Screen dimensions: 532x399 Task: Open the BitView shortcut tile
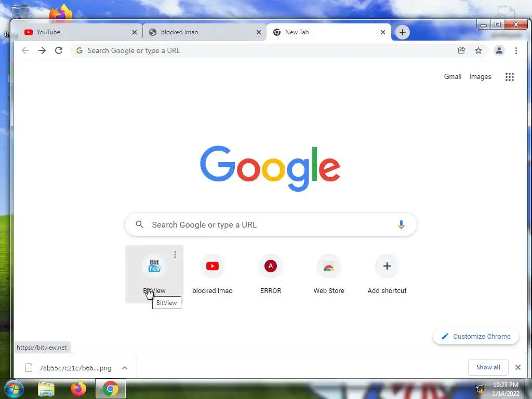[154, 274]
